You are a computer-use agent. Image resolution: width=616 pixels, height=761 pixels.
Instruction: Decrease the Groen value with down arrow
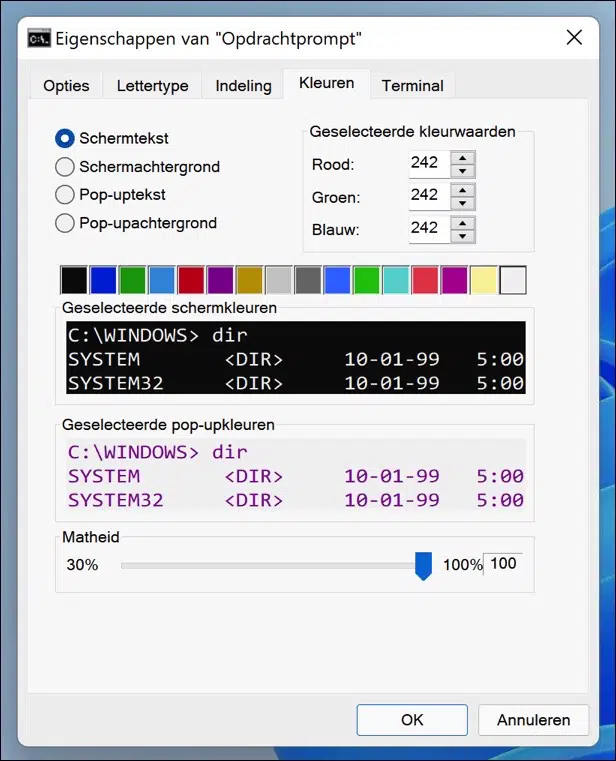(463, 203)
